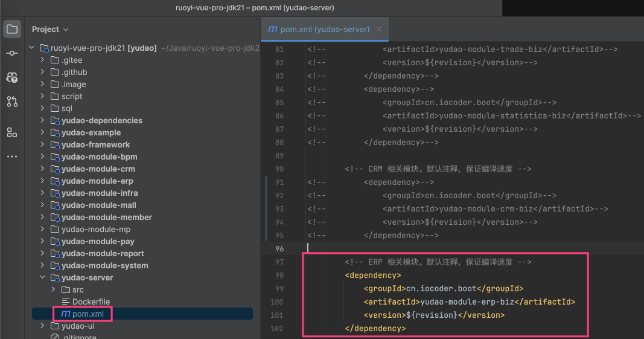This screenshot has height=339, width=644.
Task: Click line number 98 in the gutter
Action: [x=278, y=276]
